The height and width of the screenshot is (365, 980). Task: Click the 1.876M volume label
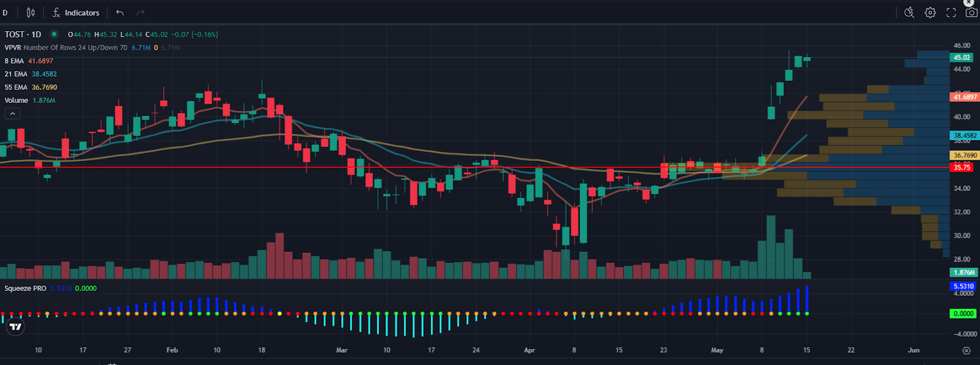pyautogui.click(x=964, y=272)
